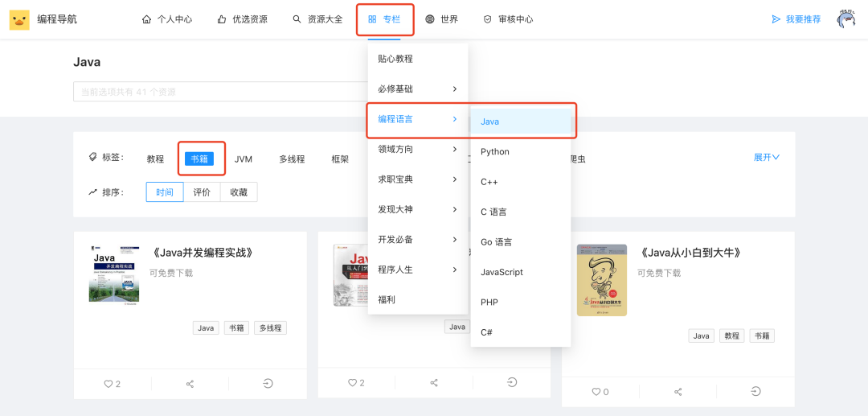Open details arrow icon on Java从小白到大牛 card
This screenshot has height=416, width=868.
tap(755, 392)
